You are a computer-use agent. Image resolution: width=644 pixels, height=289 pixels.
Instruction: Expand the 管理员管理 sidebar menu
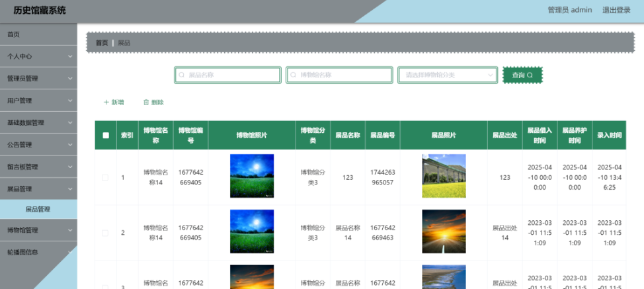point(38,79)
